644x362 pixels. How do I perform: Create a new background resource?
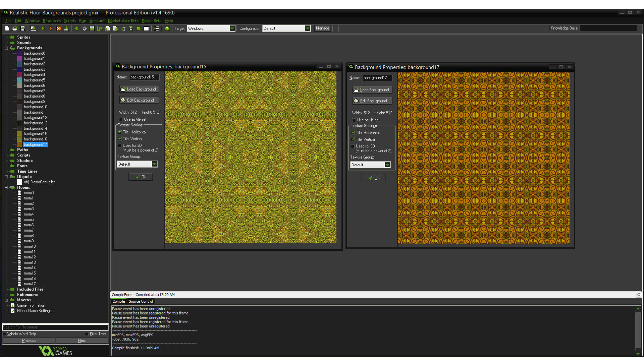92,28
